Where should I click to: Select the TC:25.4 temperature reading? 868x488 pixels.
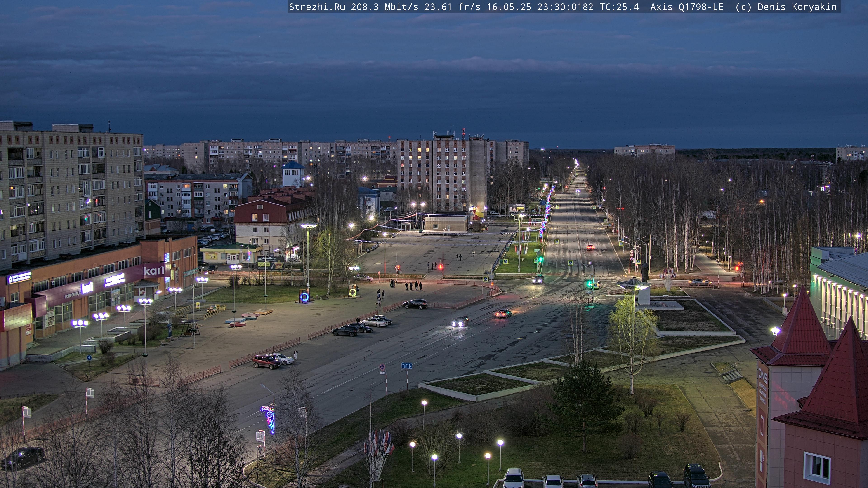(x=619, y=7)
